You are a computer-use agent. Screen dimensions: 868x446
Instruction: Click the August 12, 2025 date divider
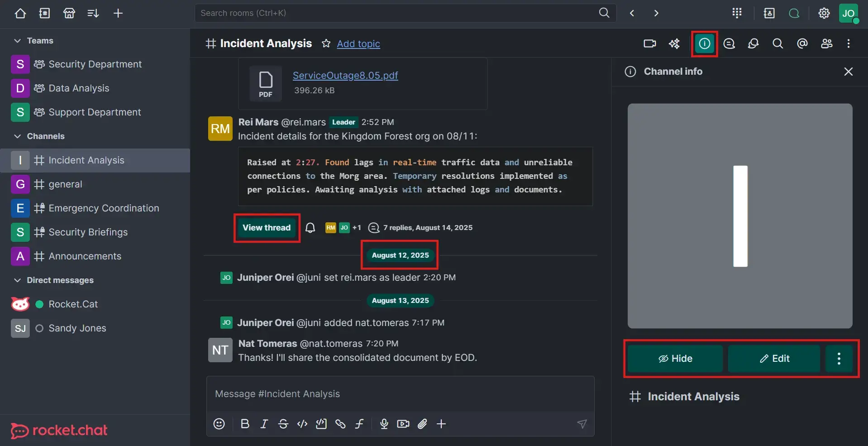point(400,255)
